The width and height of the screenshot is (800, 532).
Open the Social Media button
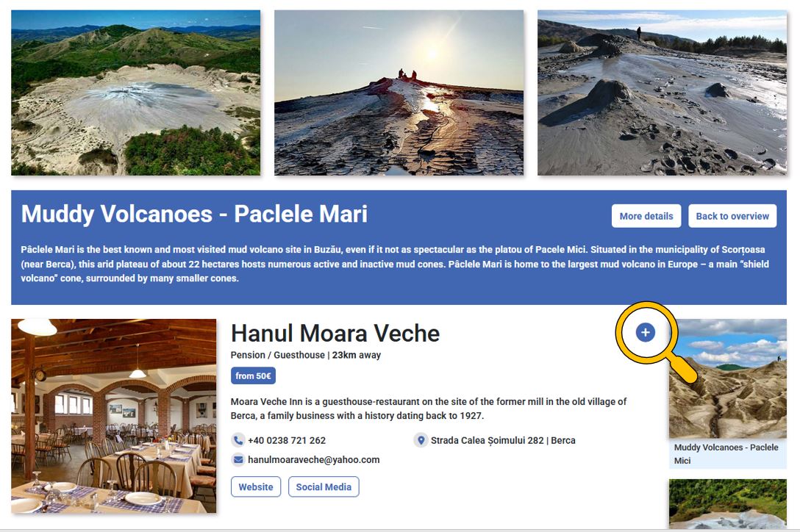[324, 486]
